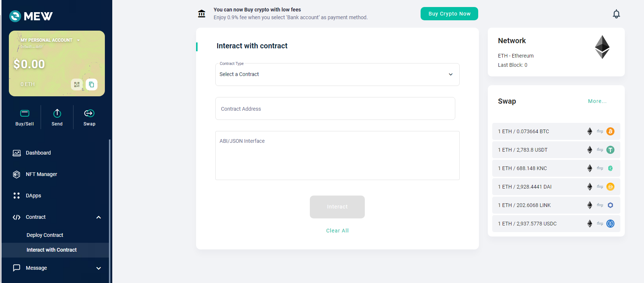The image size is (644, 283).
Task: Click Clear All link
Action: (x=338, y=231)
